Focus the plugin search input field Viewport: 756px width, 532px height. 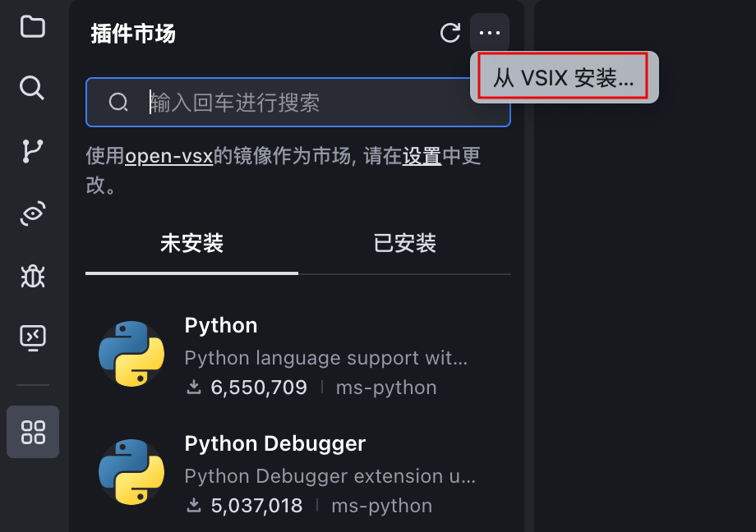click(320, 103)
